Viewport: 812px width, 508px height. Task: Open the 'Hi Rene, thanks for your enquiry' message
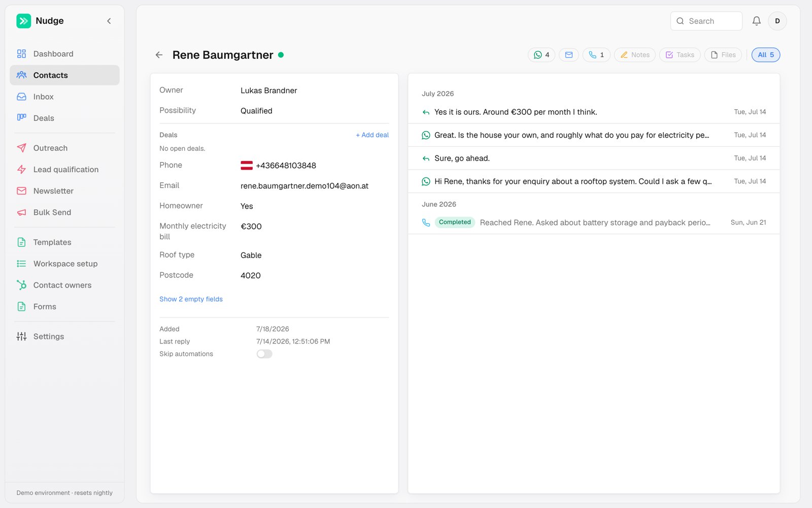tap(594, 181)
